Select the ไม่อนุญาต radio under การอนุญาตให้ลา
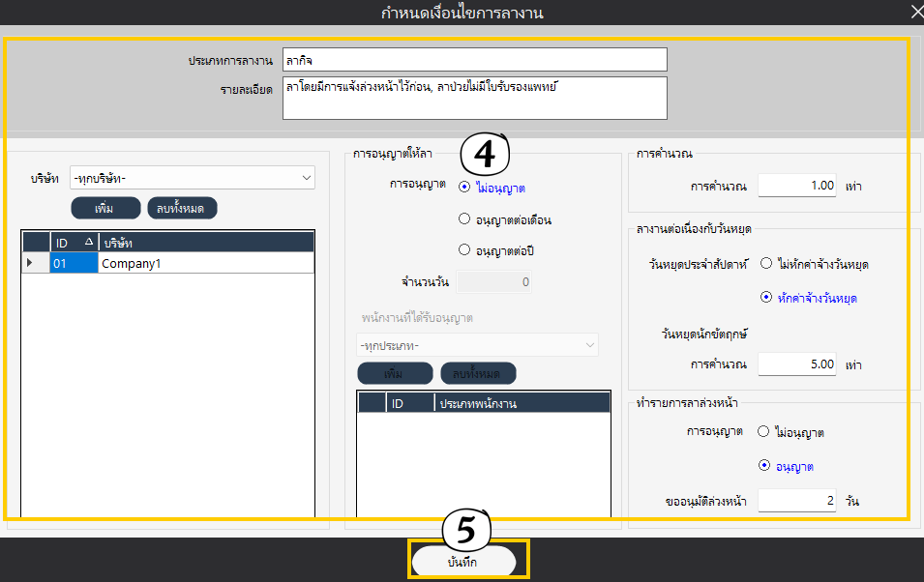 click(x=465, y=188)
